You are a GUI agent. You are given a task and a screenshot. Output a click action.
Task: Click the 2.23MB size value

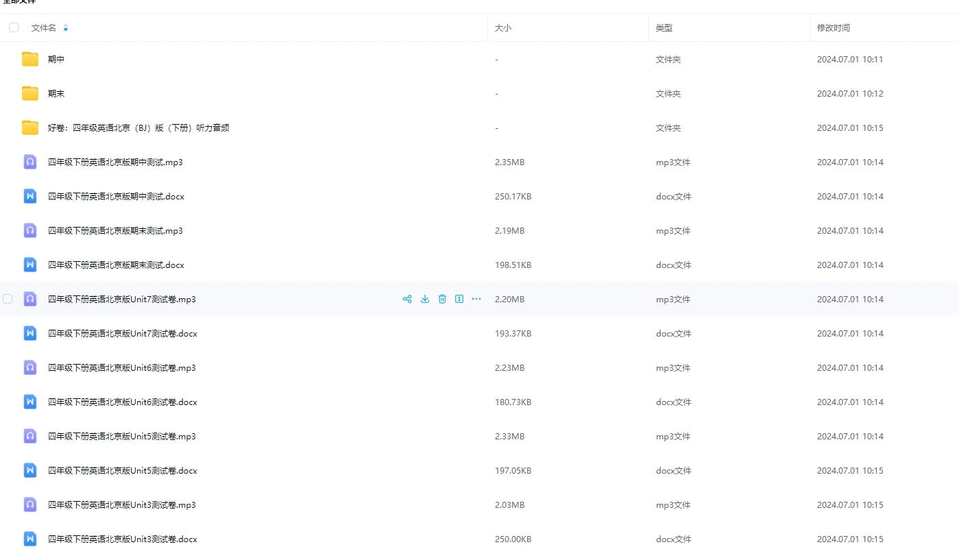[x=509, y=368]
